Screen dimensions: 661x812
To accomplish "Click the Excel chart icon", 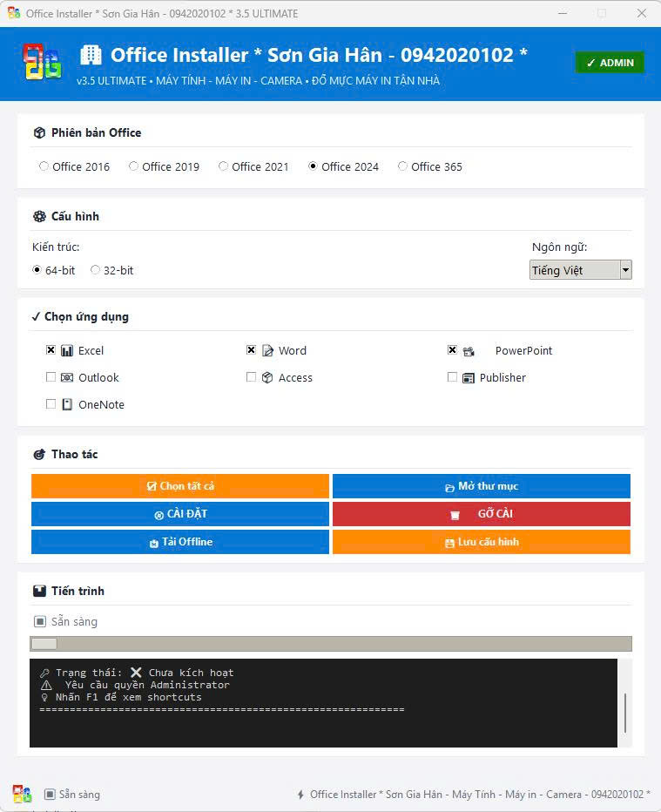I will click(67, 350).
